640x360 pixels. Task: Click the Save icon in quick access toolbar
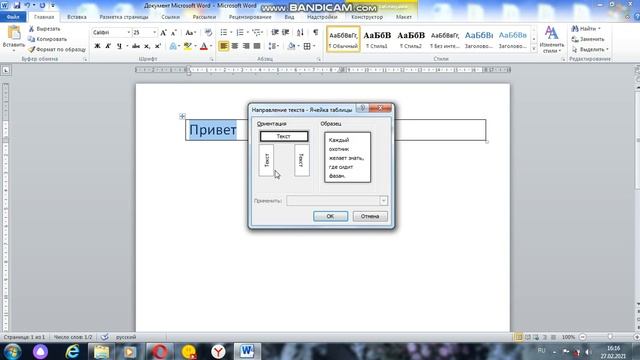[17, 5]
